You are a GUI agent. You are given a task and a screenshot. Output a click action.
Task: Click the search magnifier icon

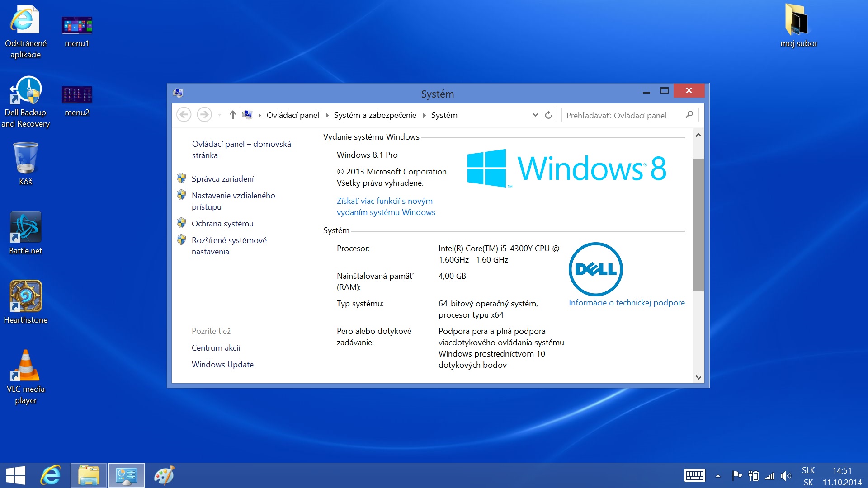pyautogui.click(x=689, y=115)
